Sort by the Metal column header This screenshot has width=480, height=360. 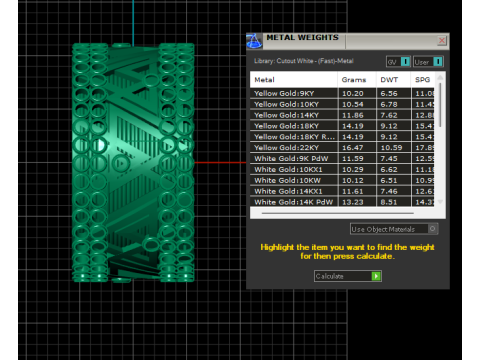click(294, 80)
